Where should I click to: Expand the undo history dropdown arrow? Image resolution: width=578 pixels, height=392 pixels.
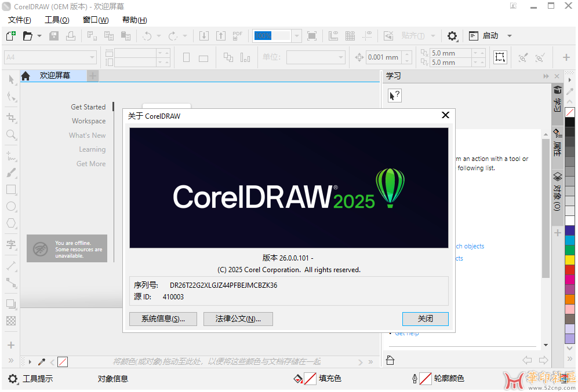(159, 36)
